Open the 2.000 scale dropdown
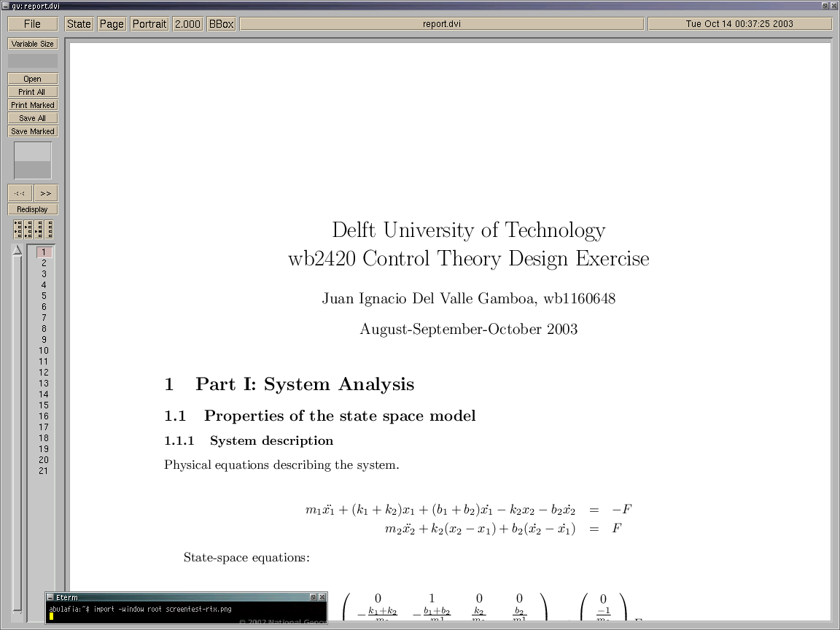840x630 pixels. tap(187, 24)
